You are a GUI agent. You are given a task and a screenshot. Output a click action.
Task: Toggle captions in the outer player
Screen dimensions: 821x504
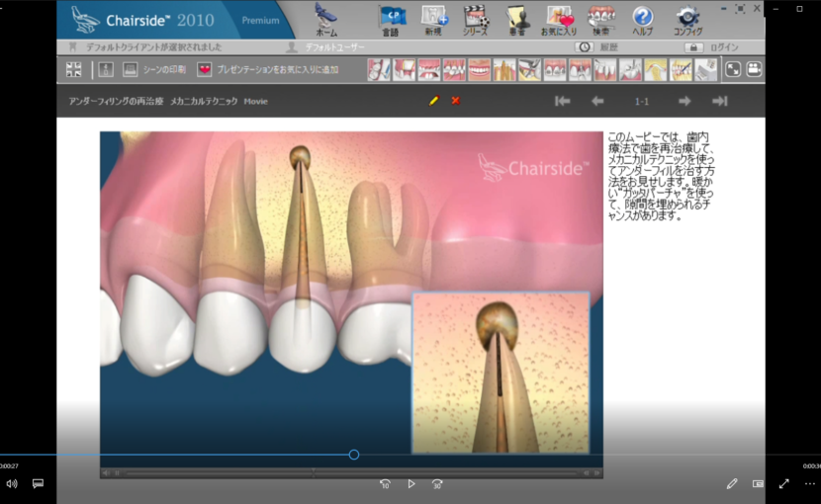(x=38, y=484)
